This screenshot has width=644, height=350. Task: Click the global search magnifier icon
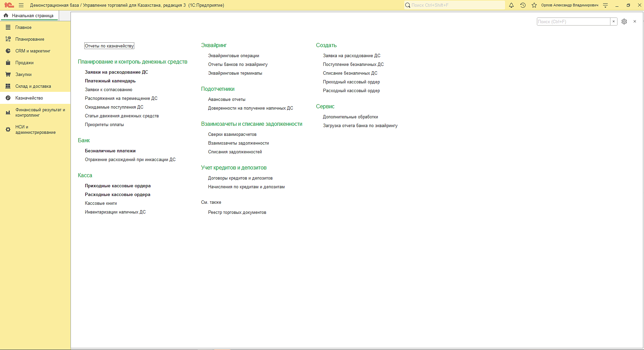pos(408,5)
